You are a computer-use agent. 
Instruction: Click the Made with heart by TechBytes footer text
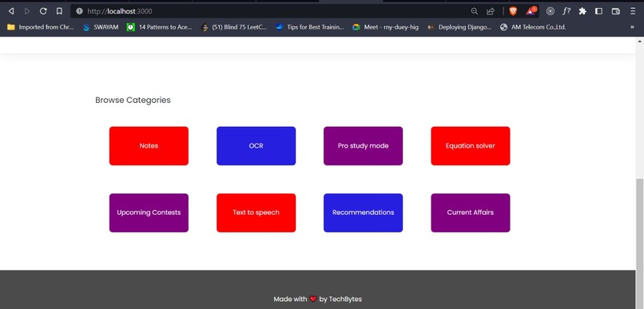click(x=317, y=299)
